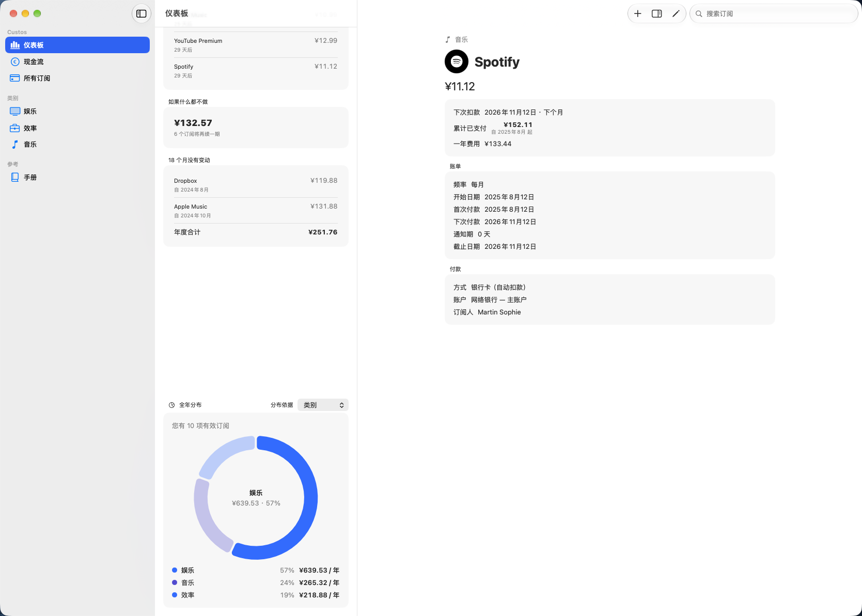The image size is (862, 616).
Task: Click the 所有订阅 card icon
Action: click(15, 78)
